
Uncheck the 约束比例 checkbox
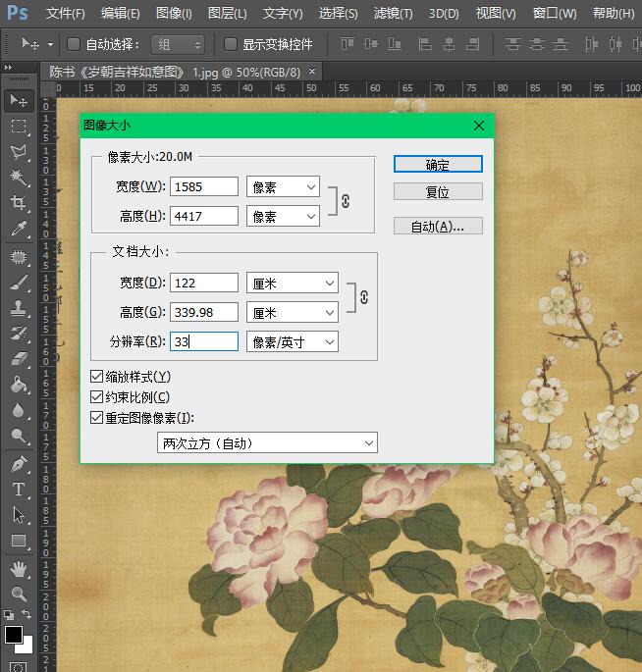[x=96, y=397]
